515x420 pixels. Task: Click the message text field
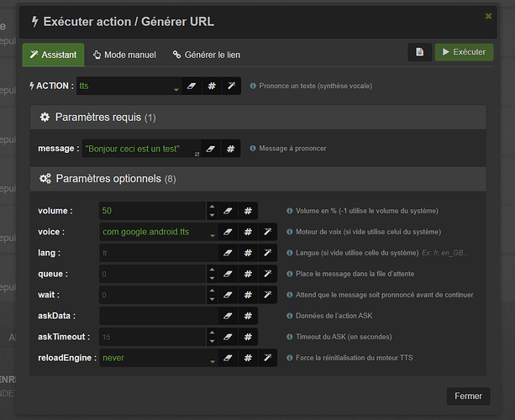[141, 149]
